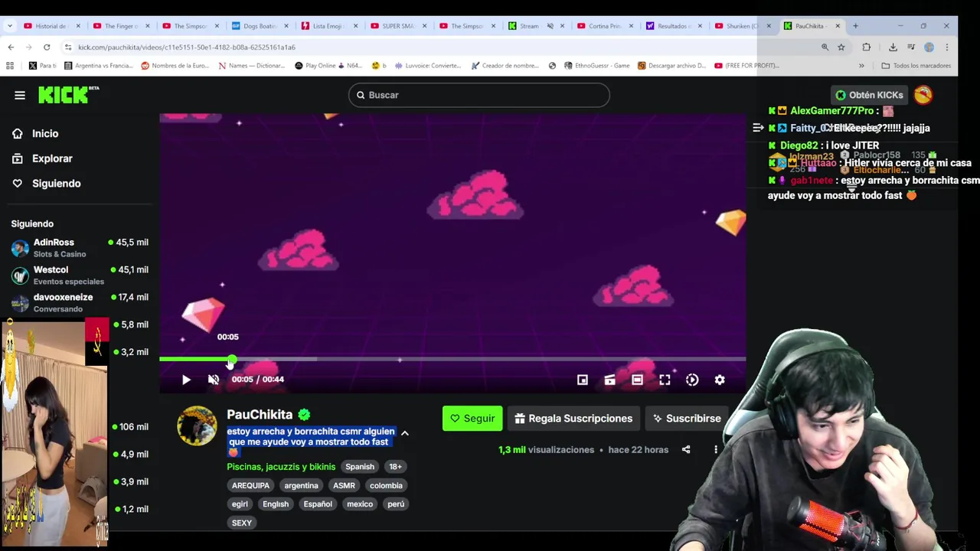Image resolution: width=980 pixels, height=551 pixels.
Task: Open the tab search dropdown arrow
Action: pos(9,26)
